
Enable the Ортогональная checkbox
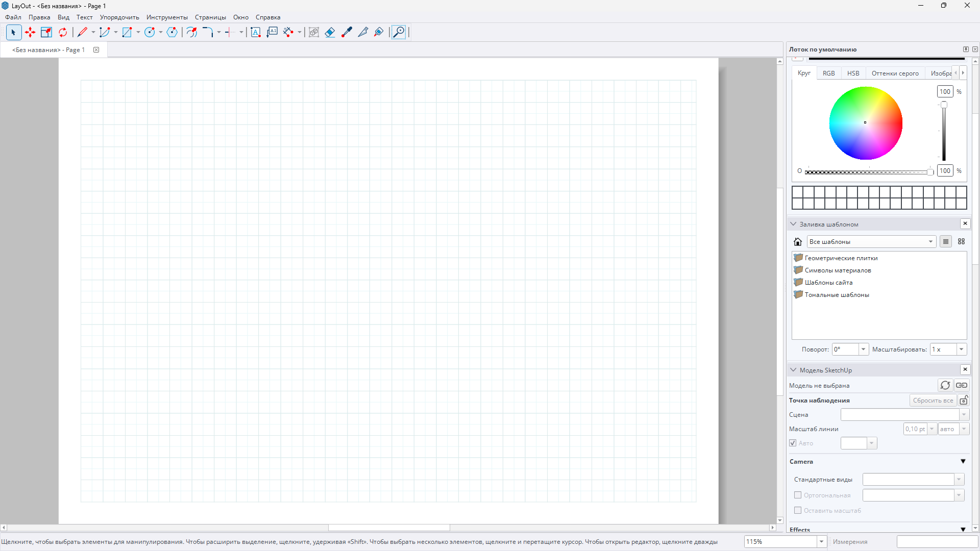point(798,495)
